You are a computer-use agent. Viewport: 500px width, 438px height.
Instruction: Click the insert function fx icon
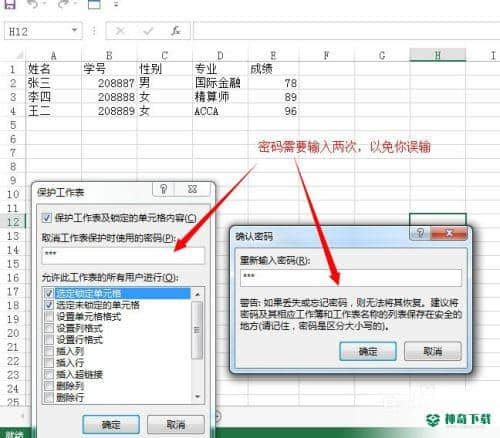[x=176, y=31]
